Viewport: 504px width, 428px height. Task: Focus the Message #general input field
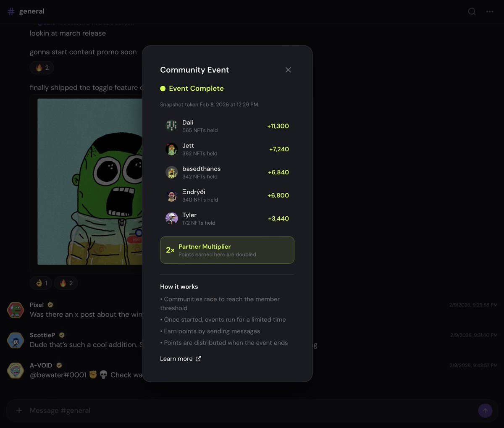[252, 410]
